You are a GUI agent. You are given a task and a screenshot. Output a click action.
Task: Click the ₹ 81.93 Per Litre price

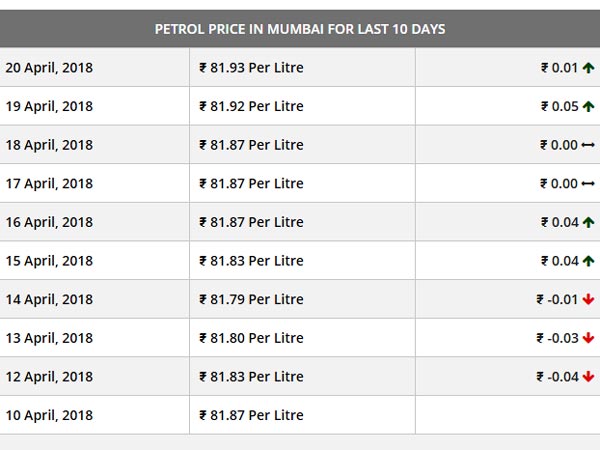[x=251, y=68]
